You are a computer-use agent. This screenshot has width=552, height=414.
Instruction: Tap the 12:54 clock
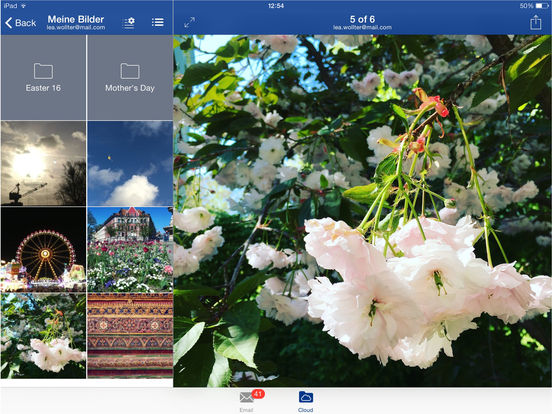coord(276,6)
